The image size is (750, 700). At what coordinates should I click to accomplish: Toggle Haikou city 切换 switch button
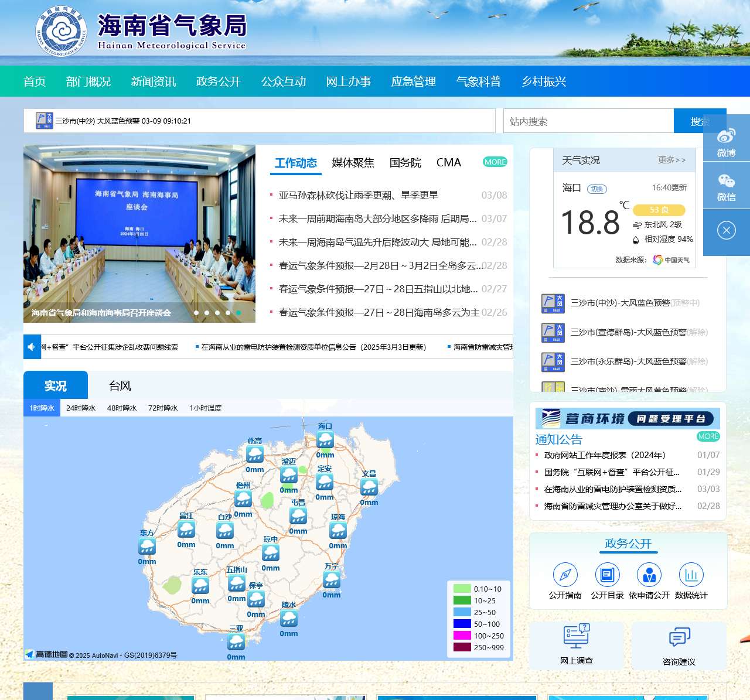click(597, 189)
